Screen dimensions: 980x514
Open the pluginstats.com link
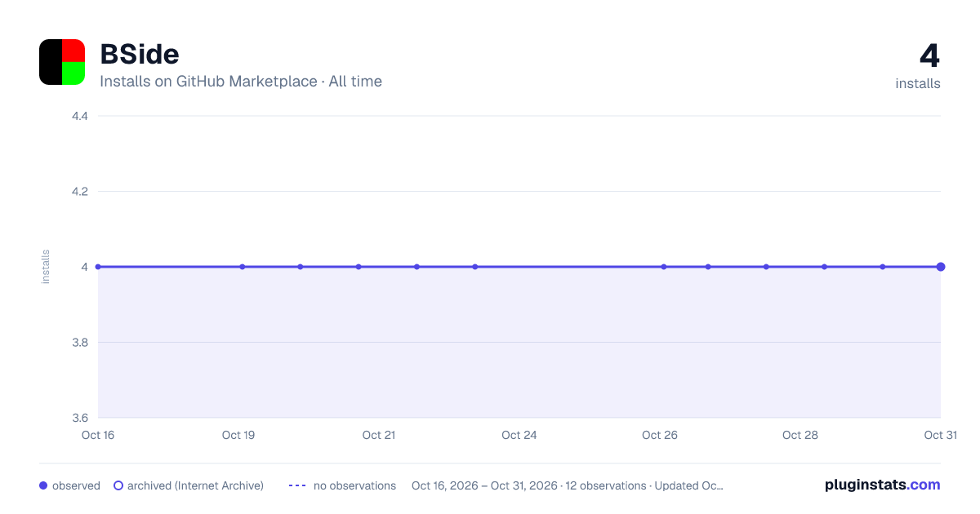tap(882, 485)
